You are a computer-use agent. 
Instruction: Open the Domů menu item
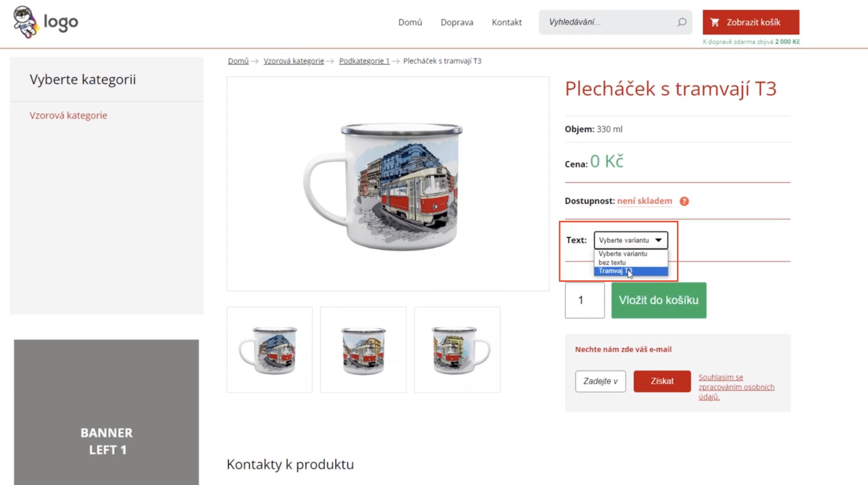coord(410,22)
